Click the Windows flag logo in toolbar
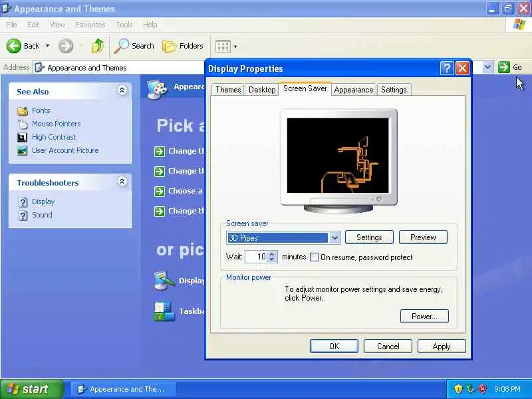Screen dimensions: 532x399 point(519,25)
